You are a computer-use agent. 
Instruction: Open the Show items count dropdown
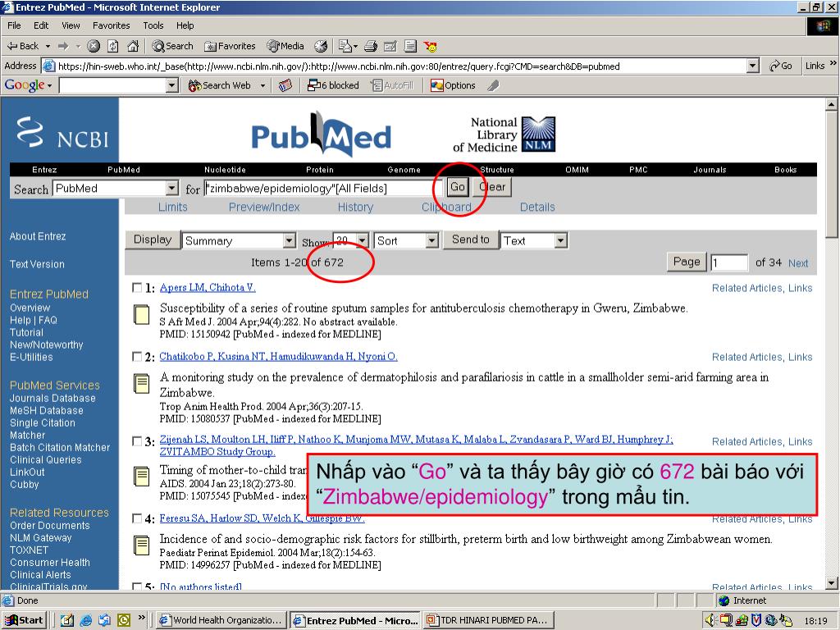click(363, 240)
